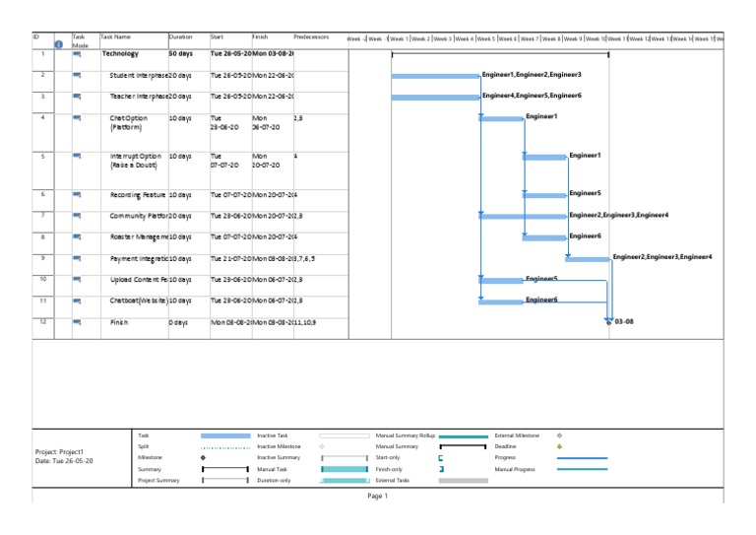
Task: Click the blue Progress line in legend
Action: [583, 458]
